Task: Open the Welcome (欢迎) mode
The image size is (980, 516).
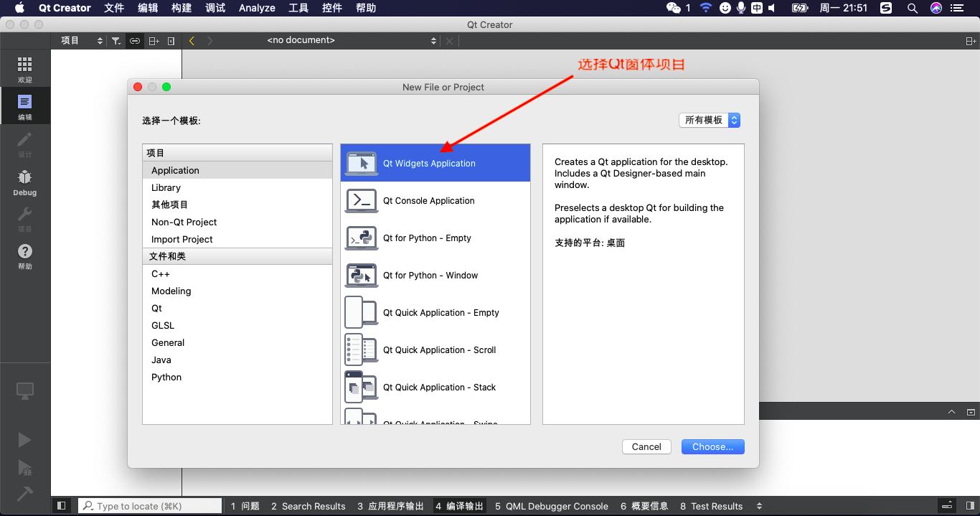Action: pos(25,69)
